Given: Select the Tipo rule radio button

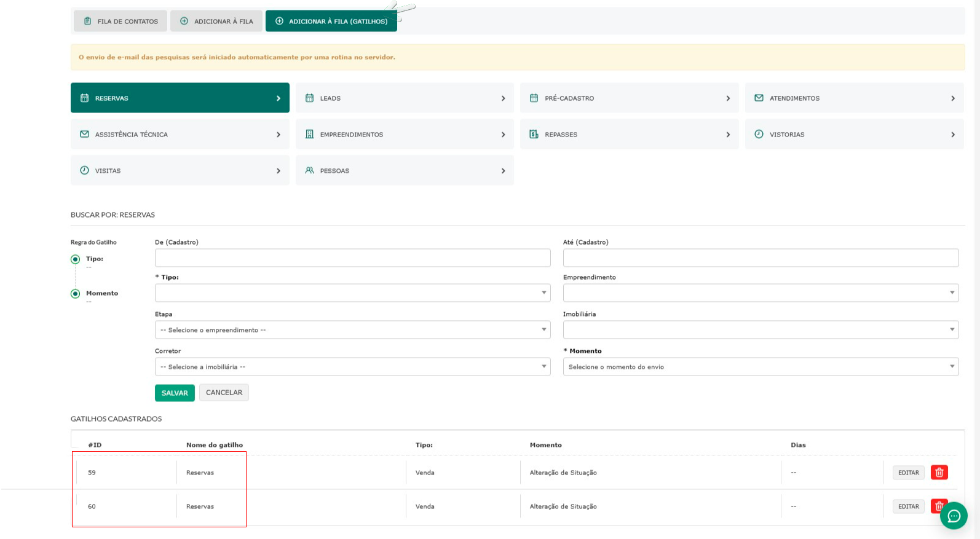Looking at the screenshot, I should 75,259.
